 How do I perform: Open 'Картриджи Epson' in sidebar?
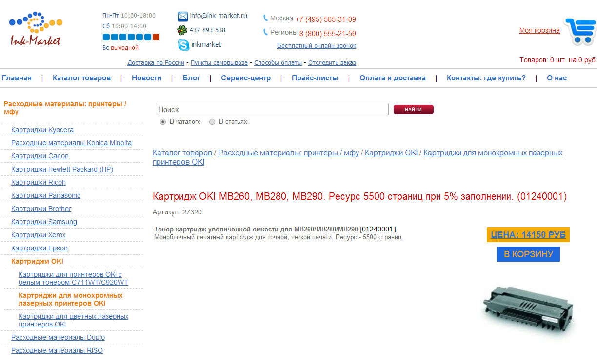[40, 248]
